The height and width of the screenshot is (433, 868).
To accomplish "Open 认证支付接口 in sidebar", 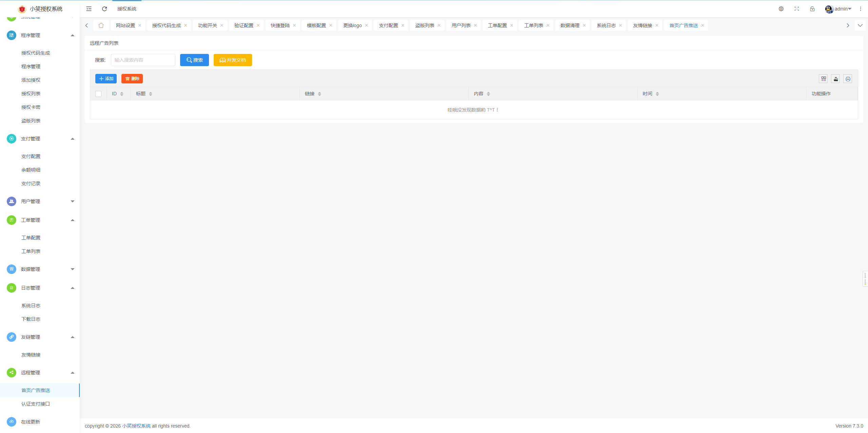I will (36, 404).
